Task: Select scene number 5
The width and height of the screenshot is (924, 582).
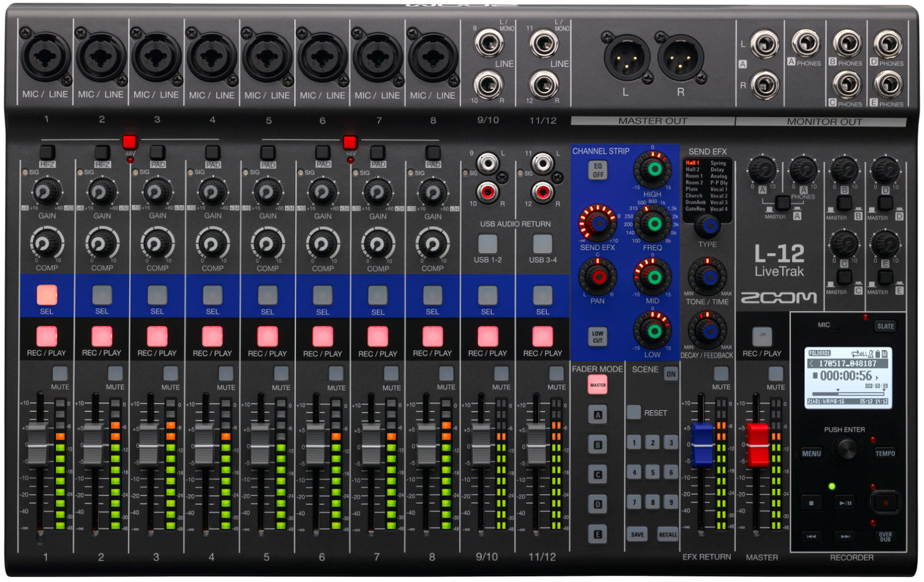Action: 653,472
